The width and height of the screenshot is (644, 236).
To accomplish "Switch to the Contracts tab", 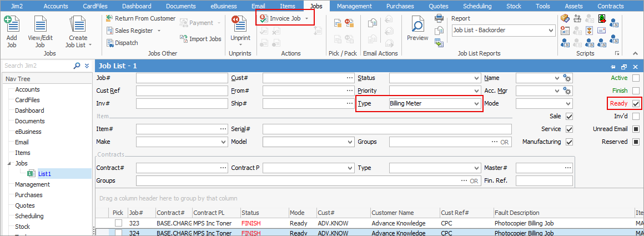I will pyautogui.click(x=610, y=6).
